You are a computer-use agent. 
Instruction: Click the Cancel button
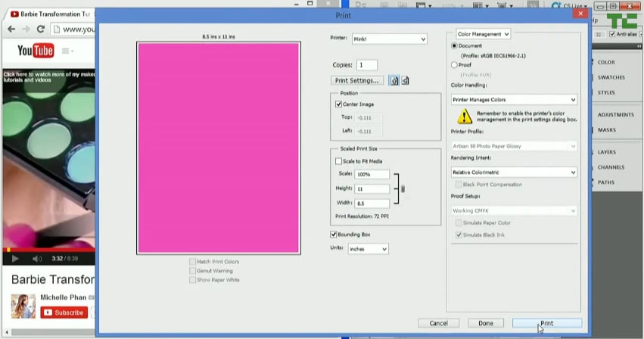click(x=438, y=323)
